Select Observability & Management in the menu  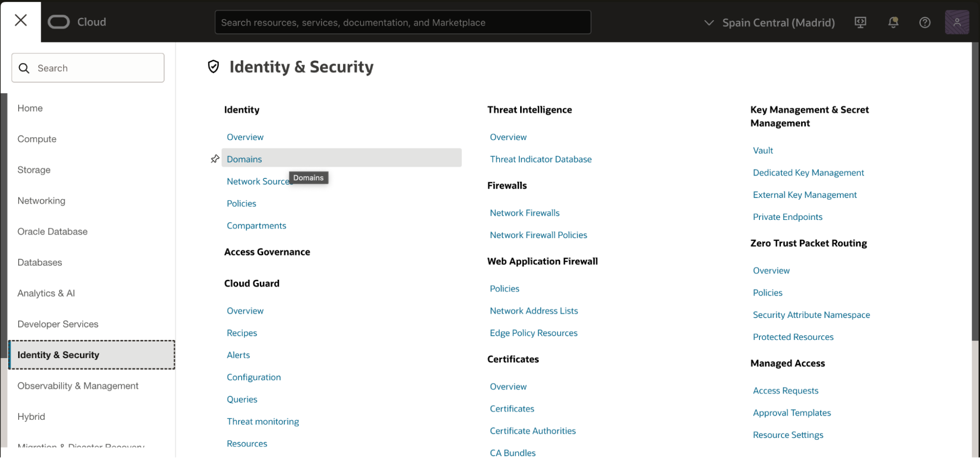78,386
